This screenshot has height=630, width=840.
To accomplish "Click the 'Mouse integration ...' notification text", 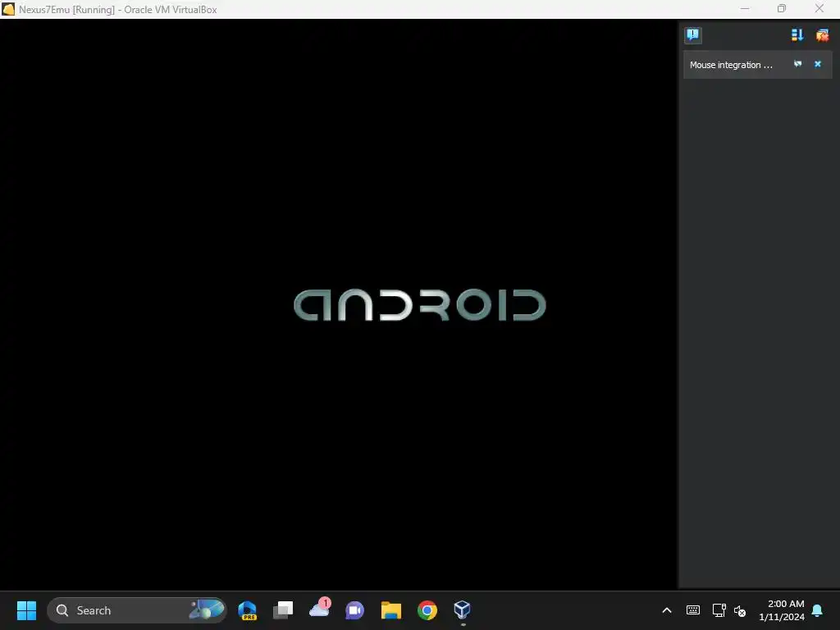I will pos(731,65).
